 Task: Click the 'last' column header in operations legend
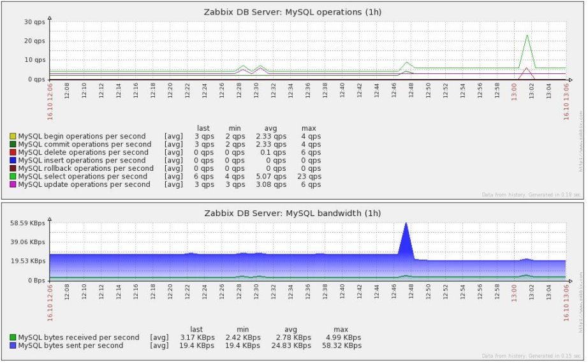(x=203, y=128)
